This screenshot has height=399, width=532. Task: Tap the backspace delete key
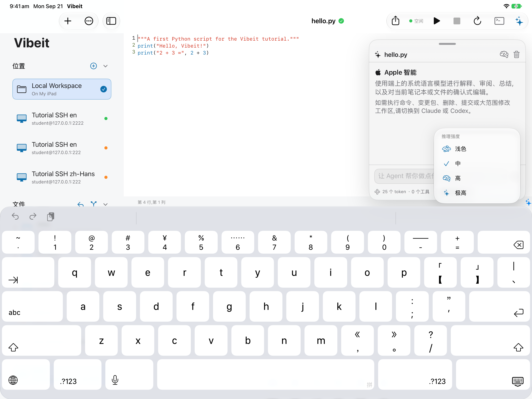point(504,242)
